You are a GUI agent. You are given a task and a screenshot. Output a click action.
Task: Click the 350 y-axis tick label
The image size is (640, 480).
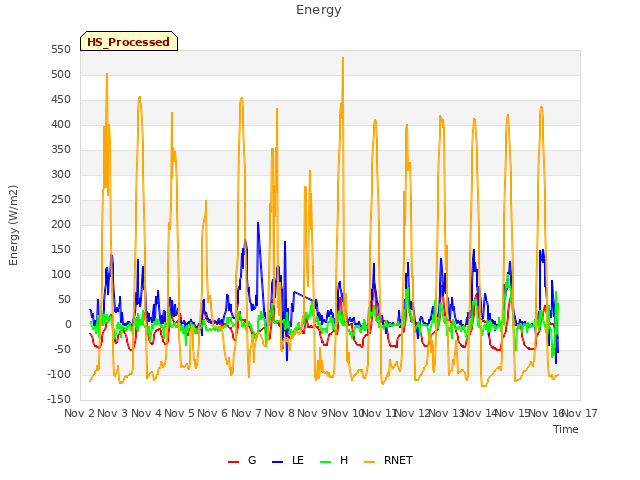pyautogui.click(x=61, y=150)
